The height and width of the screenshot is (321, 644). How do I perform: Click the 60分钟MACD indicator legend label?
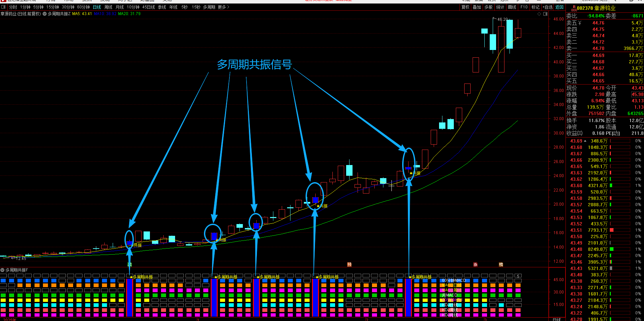[454, 280]
